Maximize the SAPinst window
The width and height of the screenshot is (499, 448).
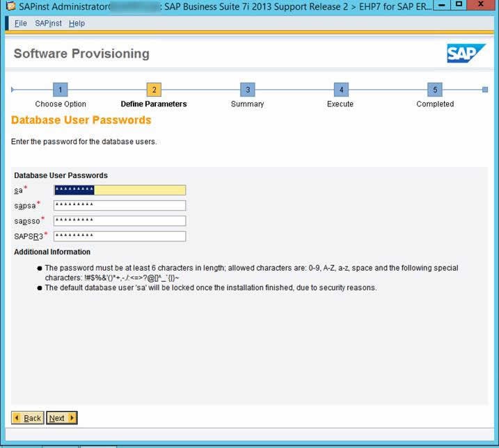459,5
